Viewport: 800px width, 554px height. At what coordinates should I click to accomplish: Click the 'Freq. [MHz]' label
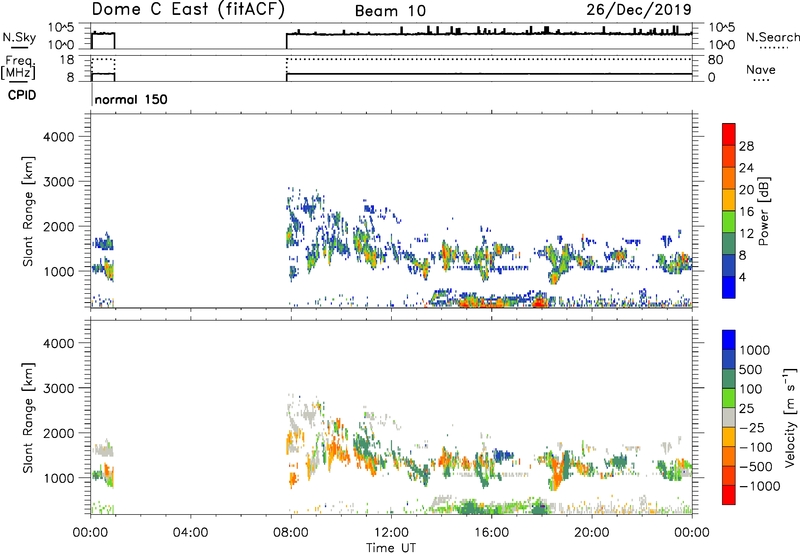tap(19, 67)
